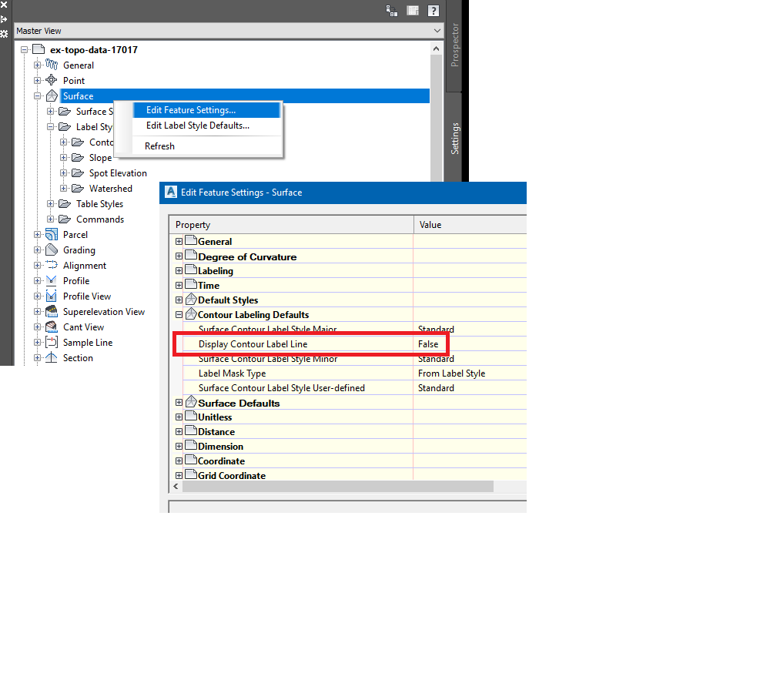Toggle Display Contour Label Line to True
The height and width of the screenshot is (700, 760).
click(x=428, y=344)
